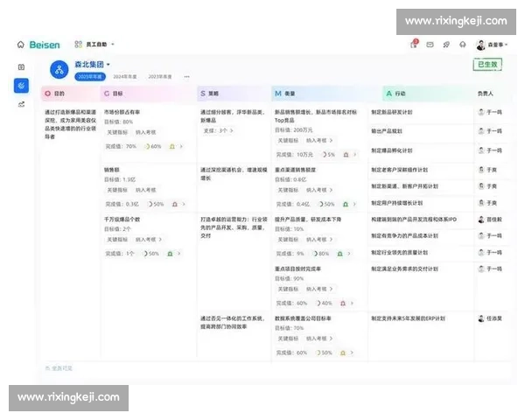Open the mail envelope icon in header
Viewport: 525px width, 420px height.
click(x=430, y=45)
